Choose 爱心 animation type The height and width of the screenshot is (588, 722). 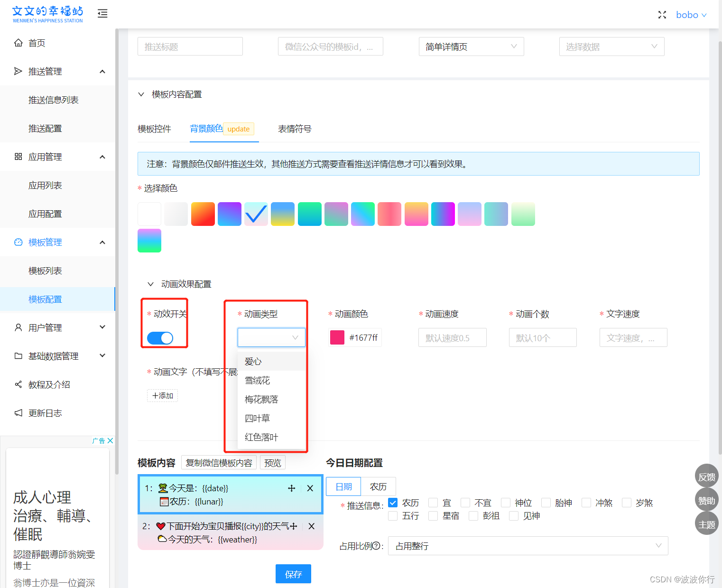271,361
